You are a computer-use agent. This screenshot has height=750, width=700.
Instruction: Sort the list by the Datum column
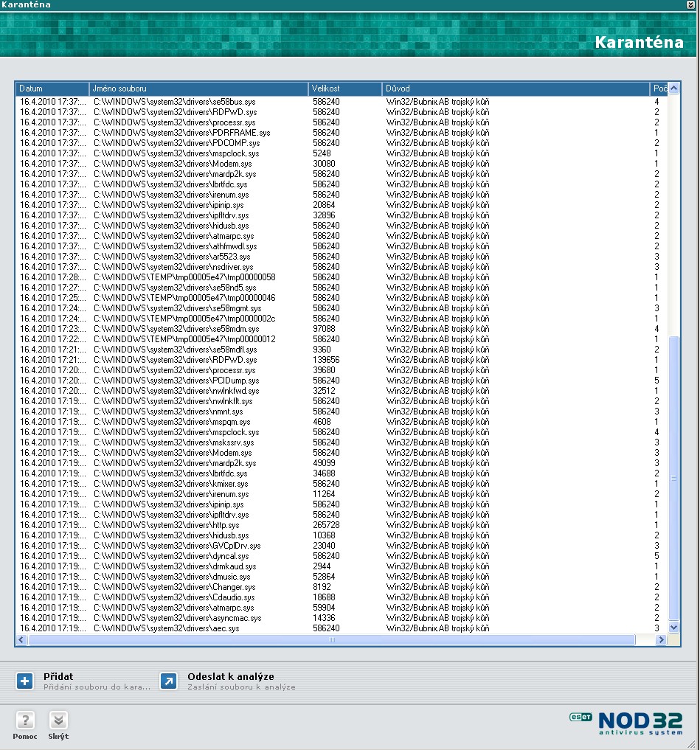click(52, 88)
